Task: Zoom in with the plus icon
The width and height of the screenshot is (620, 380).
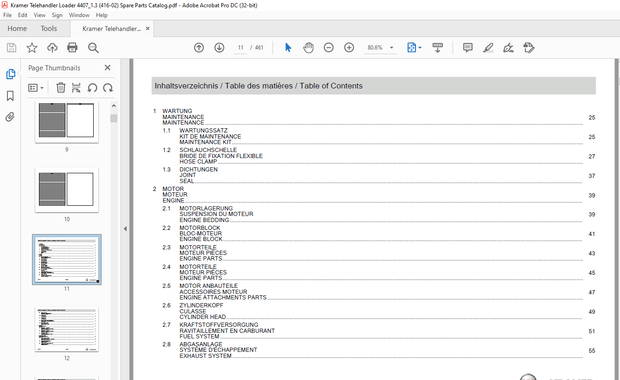Action: click(349, 48)
